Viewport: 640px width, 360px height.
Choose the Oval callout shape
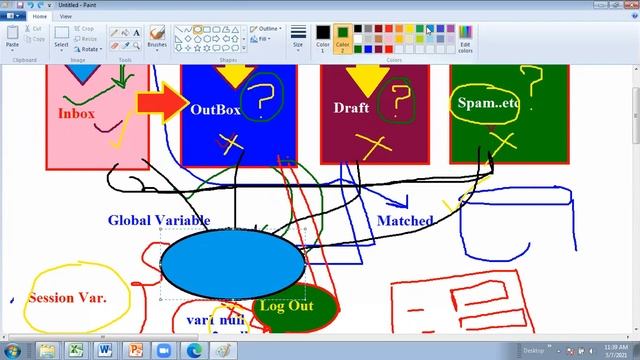click(x=226, y=48)
